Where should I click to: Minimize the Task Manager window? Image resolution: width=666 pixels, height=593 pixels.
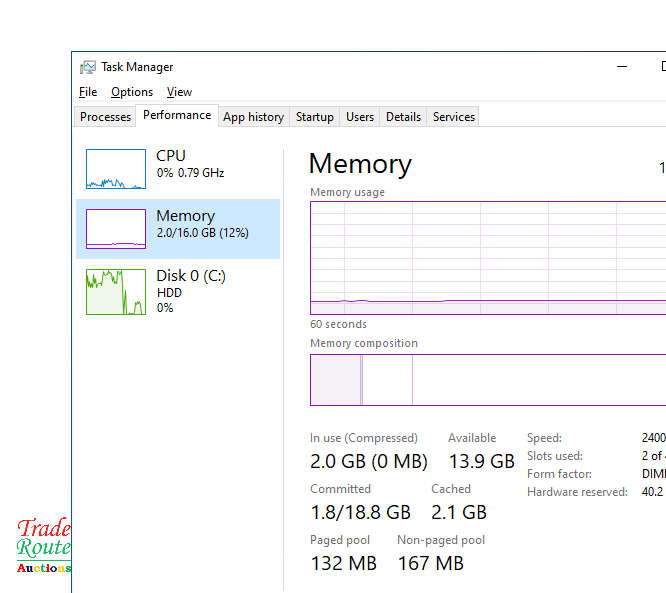(624, 67)
